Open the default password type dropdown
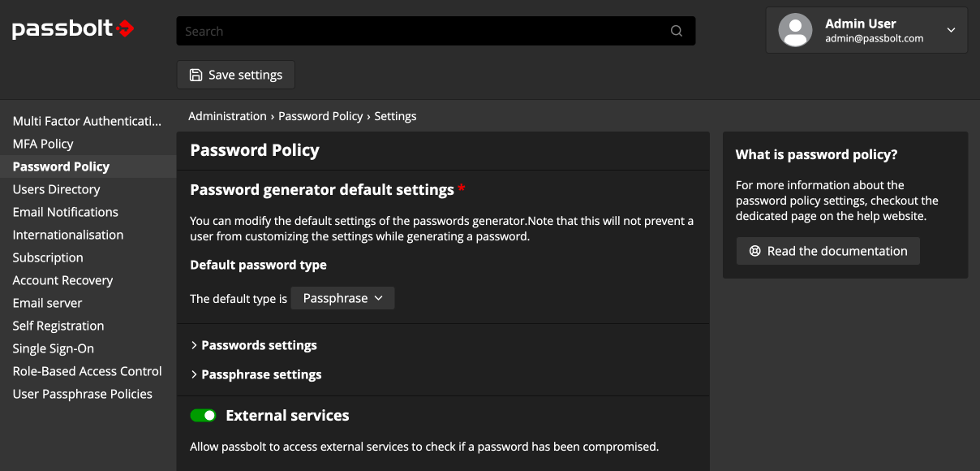 [x=342, y=298]
